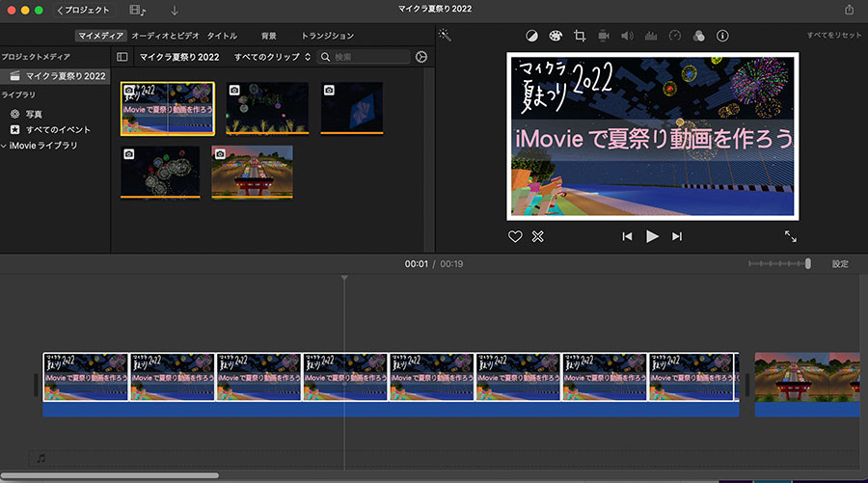Open color correction palette icon

[x=556, y=36]
